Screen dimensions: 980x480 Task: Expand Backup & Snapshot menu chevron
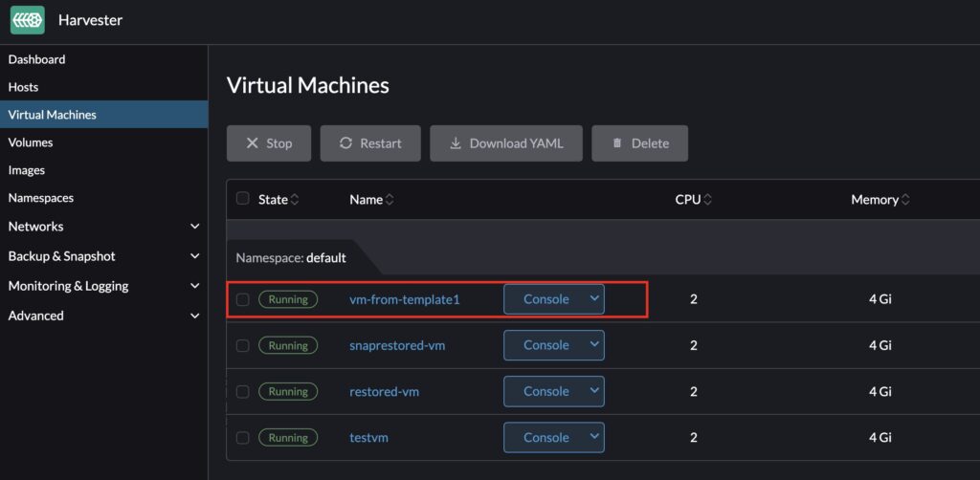click(195, 256)
